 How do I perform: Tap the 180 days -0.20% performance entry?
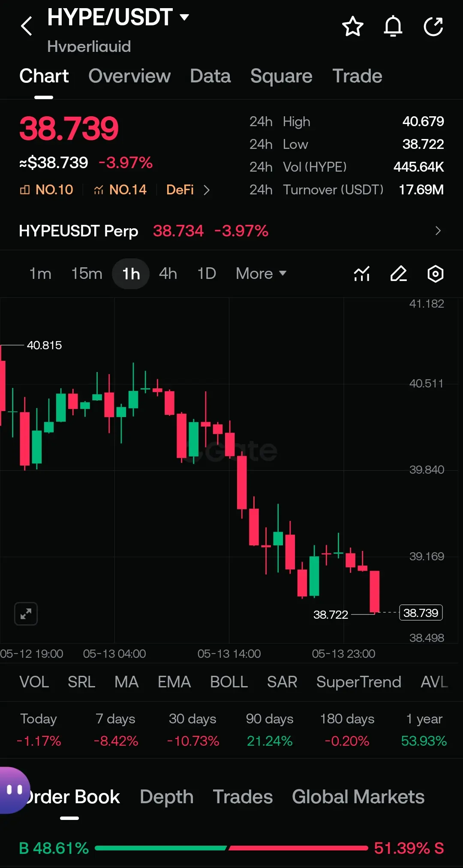tap(347, 729)
